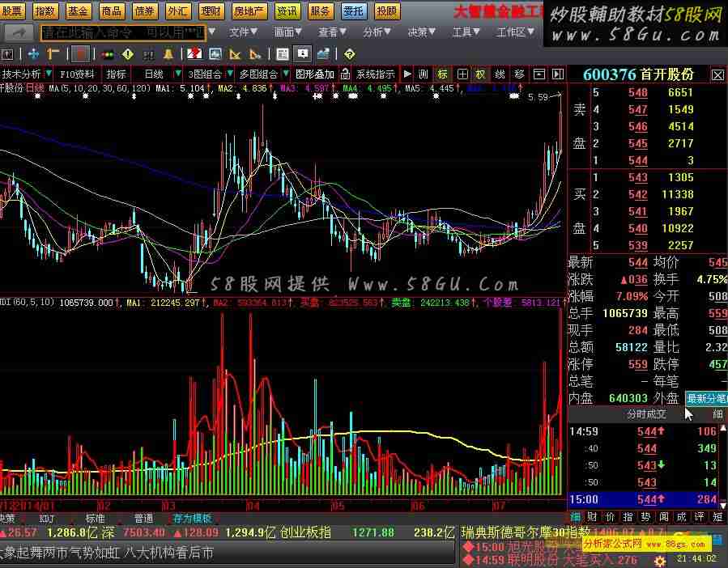Click the 图形叠加 overlay button

(x=315, y=74)
